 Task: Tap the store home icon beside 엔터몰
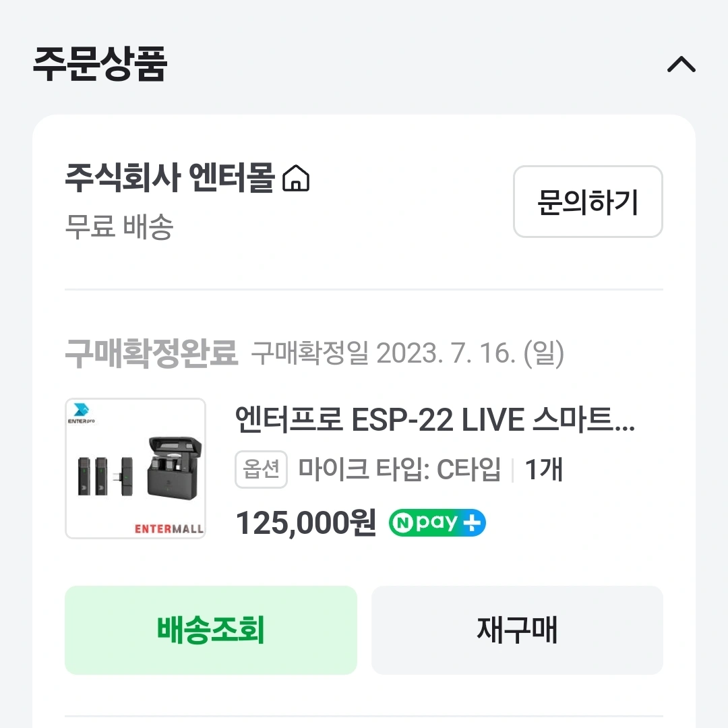pyautogui.click(x=296, y=179)
